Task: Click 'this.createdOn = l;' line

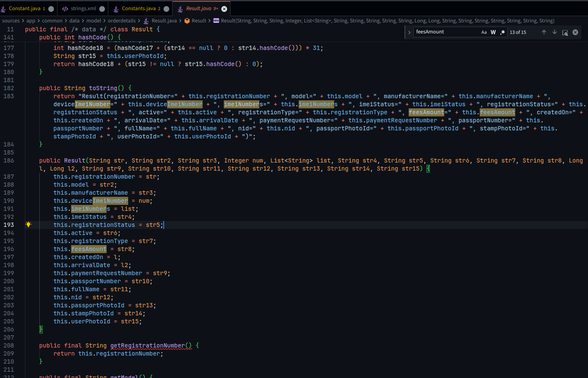Action: pyautogui.click(x=87, y=257)
